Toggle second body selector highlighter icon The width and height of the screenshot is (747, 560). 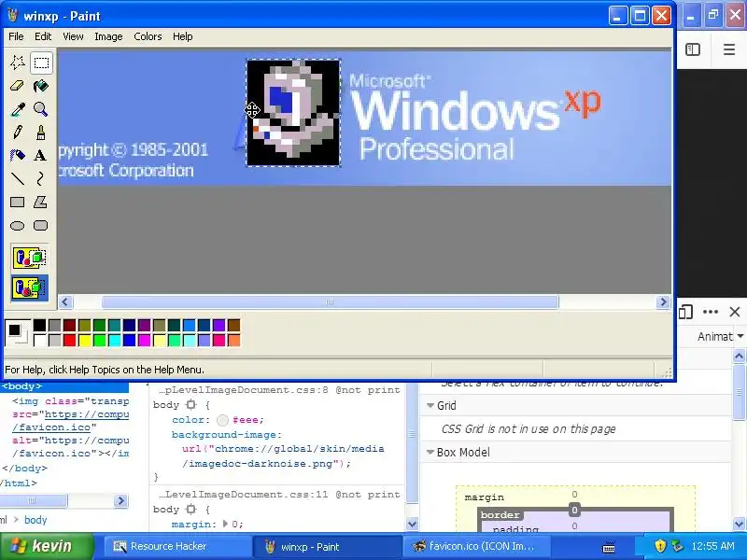click(191, 509)
